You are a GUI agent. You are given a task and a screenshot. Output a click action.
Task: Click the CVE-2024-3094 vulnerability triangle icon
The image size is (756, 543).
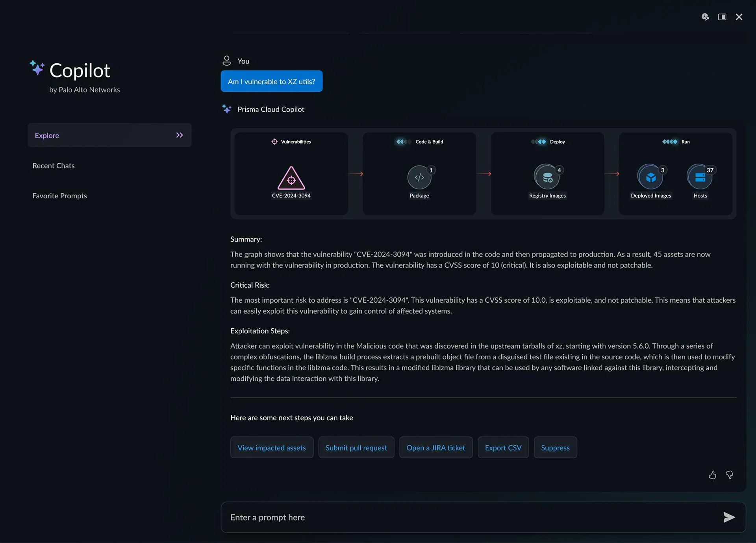coord(291,178)
